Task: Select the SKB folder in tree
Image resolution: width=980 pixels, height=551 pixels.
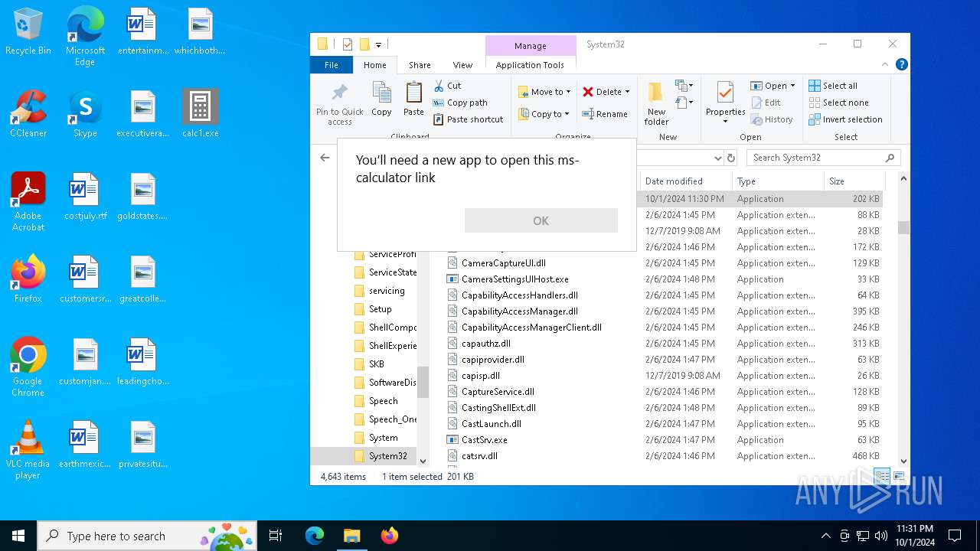Action: click(376, 364)
